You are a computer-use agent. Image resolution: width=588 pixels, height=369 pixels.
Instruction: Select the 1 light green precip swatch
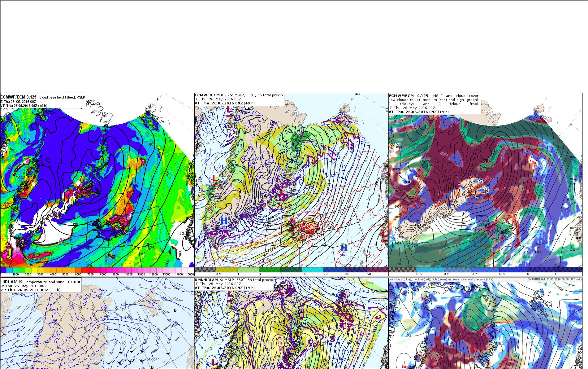tap(248, 270)
